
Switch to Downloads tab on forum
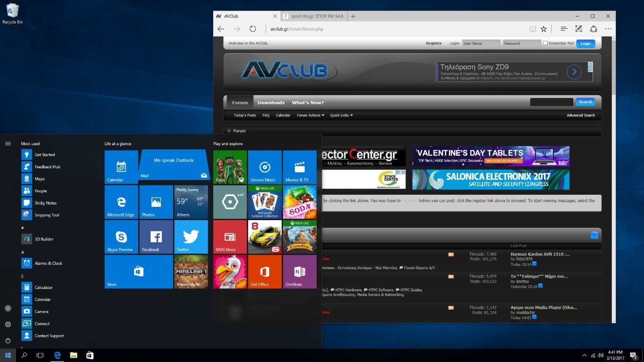[x=271, y=102]
